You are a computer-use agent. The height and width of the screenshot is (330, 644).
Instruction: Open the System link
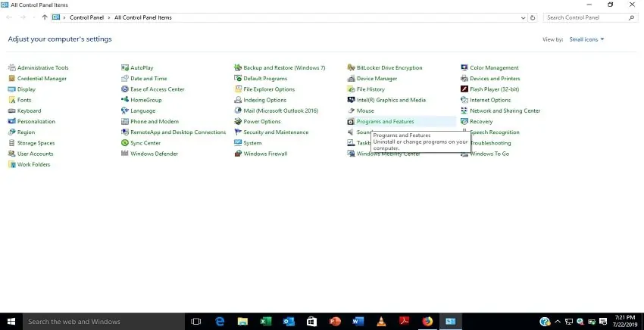[252, 143]
